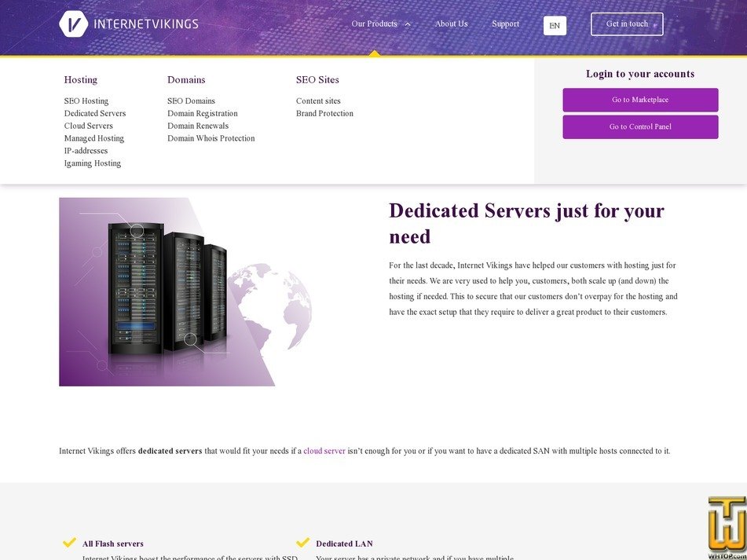
Task: Open Igaming Hosting link
Action: click(x=93, y=163)
